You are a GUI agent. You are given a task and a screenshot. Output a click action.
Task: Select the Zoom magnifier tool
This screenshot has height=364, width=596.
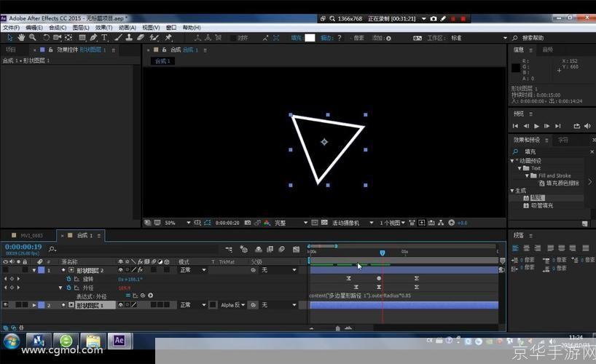[33, 37]
